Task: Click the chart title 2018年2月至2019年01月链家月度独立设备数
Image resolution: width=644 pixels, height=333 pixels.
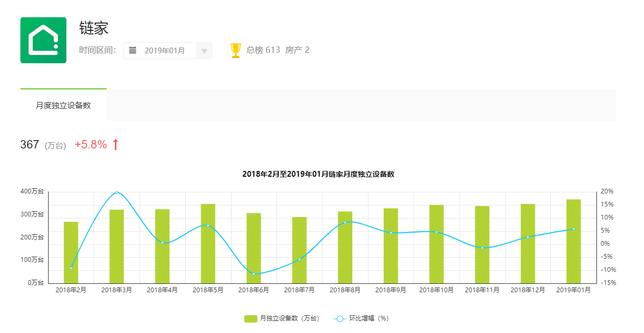Action: pyautogui.click(x=318, y=174)
